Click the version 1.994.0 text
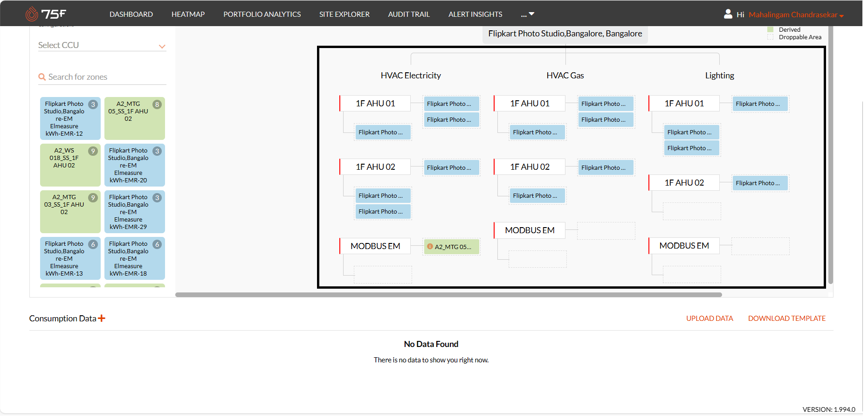Viewport: 868px width, 416px height. click(829, 409)
